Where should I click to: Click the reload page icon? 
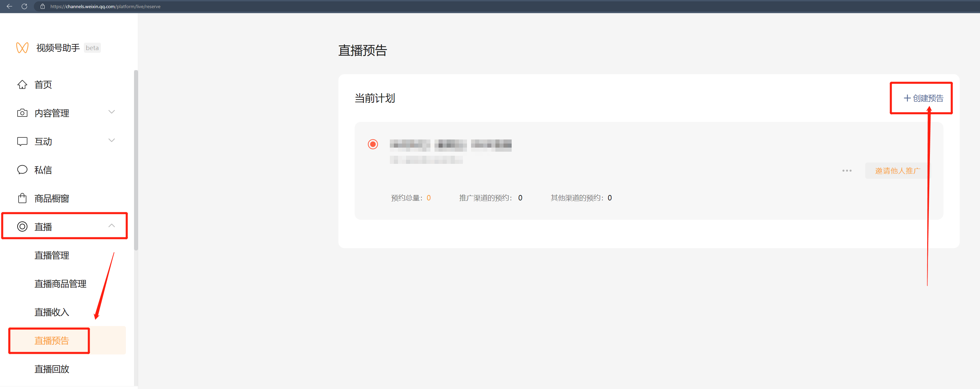pyautogui.click(x=24, y=6)
